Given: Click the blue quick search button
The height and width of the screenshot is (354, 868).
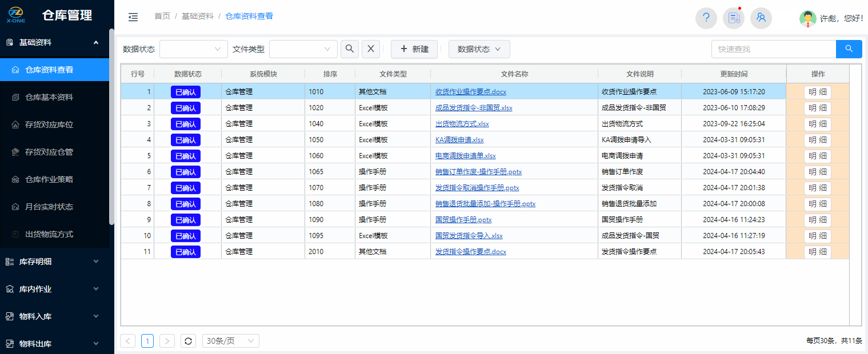Looking at the screenshot, I should [x=849, y=49].
